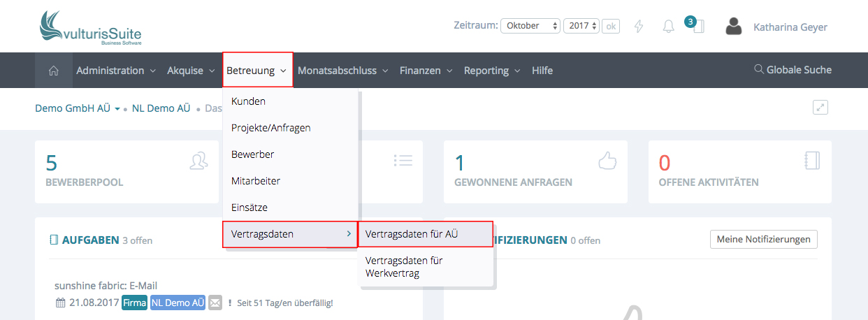
Task: Click the home icon in navigation bar
Action: [53, 71]
